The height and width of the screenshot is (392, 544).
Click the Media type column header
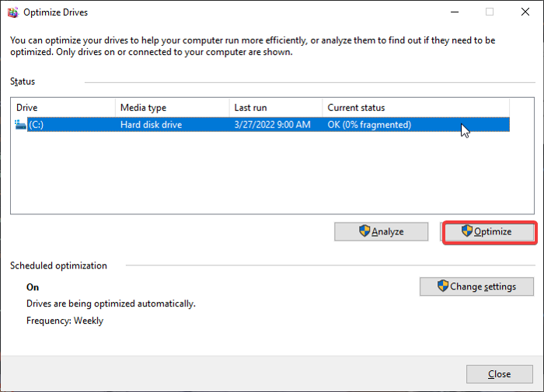tap(171, 108)
